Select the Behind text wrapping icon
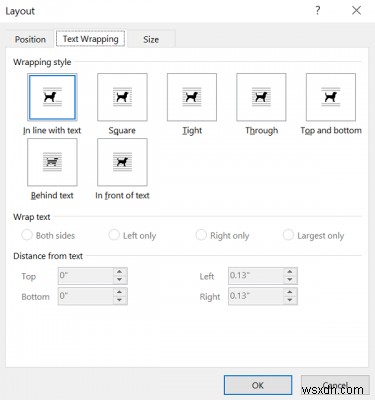The image size is (375, 400). [x=52, y=162]
